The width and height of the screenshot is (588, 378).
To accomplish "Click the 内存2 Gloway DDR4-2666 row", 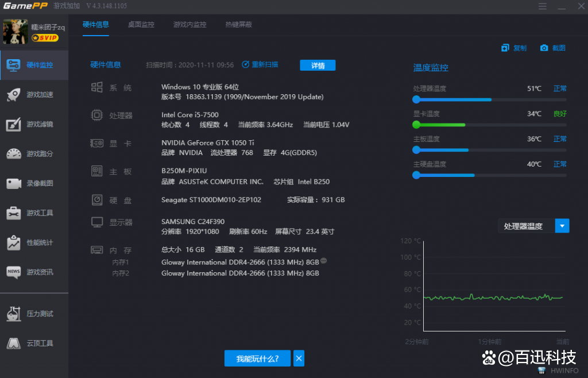I will 240,273.
